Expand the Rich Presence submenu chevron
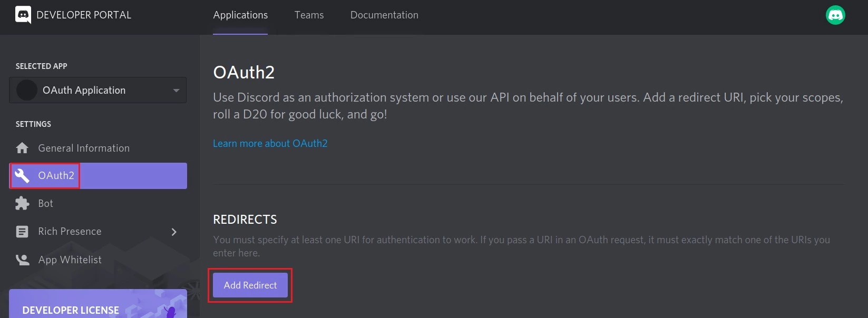 (x=174, y=232)
